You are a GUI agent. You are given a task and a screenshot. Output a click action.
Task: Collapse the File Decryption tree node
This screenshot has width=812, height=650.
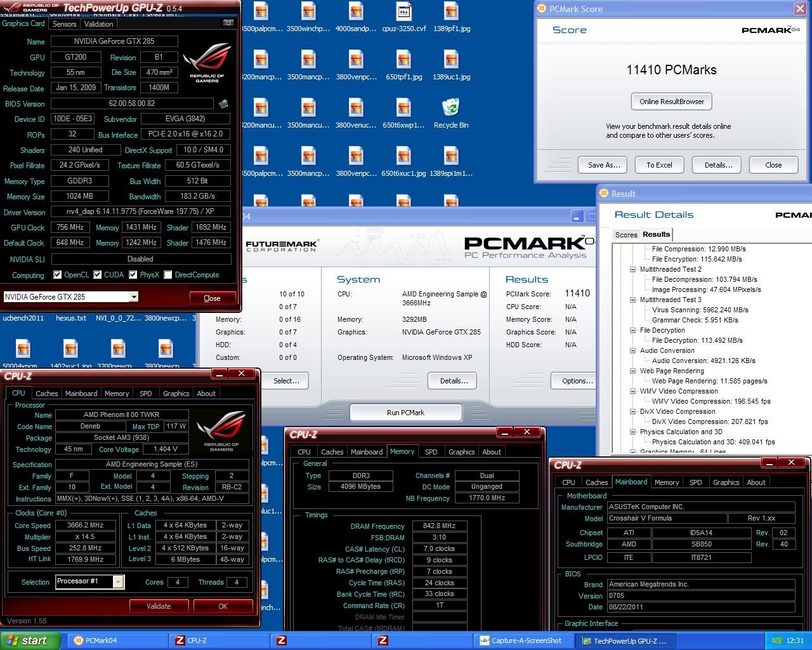coord(632,330)
